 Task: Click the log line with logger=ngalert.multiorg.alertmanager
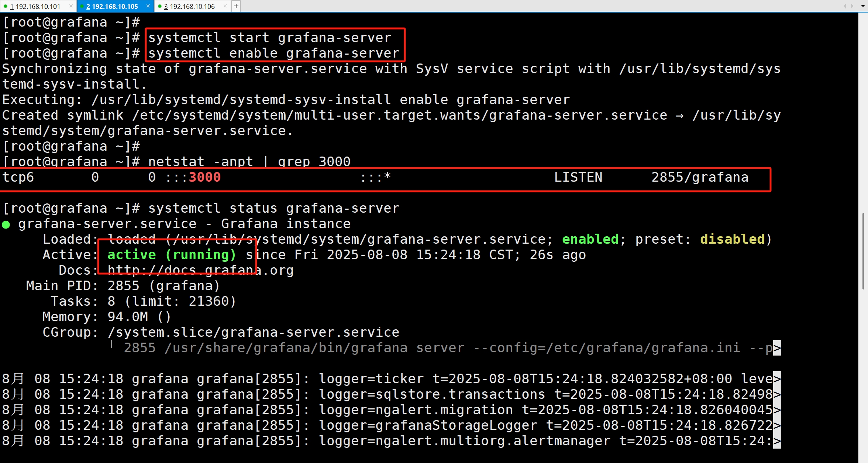click(392, 441)
